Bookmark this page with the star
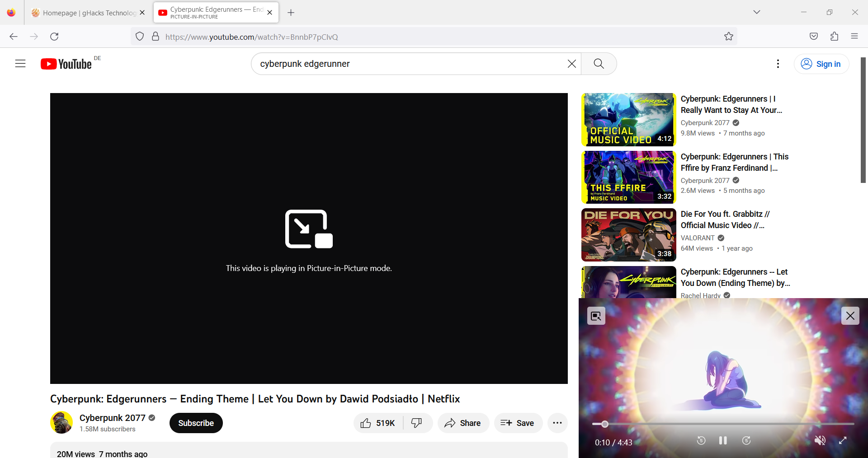The width and height of the screenshot is (868, 458). click(728, 37)
